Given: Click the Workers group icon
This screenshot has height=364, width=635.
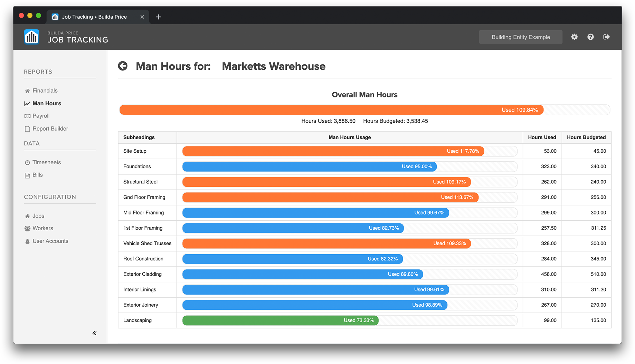Looking at the screenshot, I should coord(27,229).
